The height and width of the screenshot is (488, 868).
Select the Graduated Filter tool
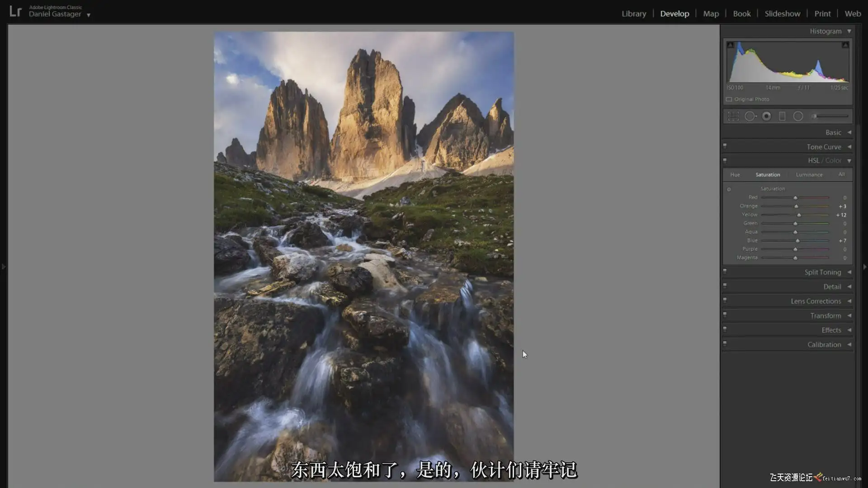click(782, 117)
